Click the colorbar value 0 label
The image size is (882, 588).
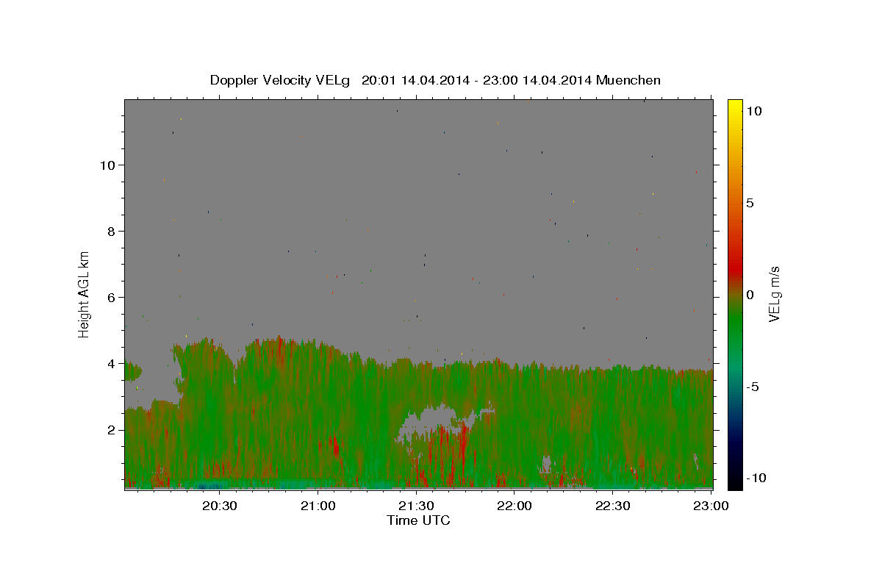point(750,295)
